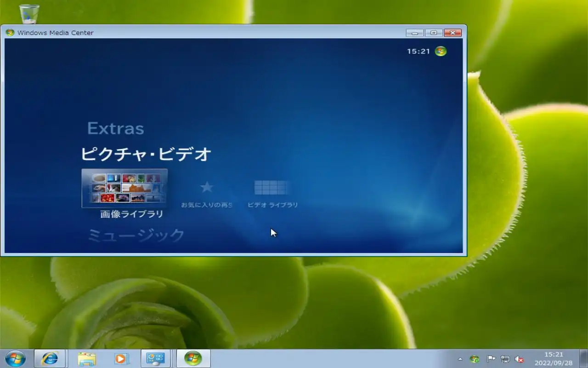Switch to the Extras menu category
The height and width of the screenshot is (368, 588).
click(115, 128)
